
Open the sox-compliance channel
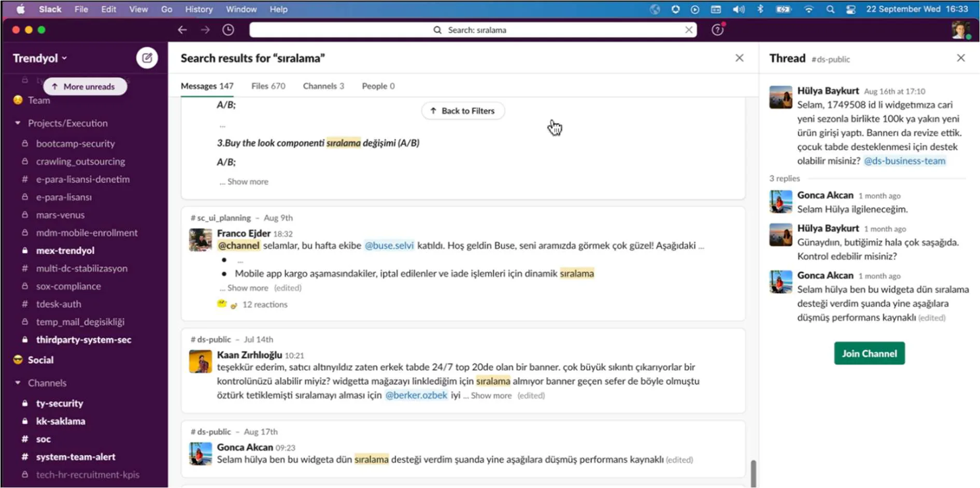click(68, 286)
